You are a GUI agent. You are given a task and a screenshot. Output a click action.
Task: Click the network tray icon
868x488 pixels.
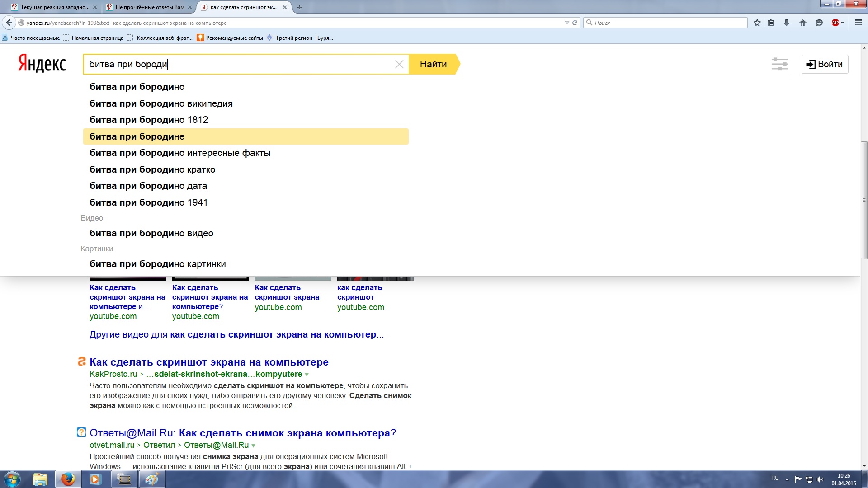(809, 479)
